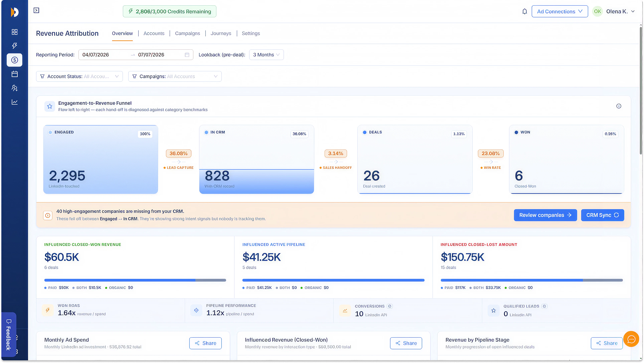Select the dollar revenue attribution sidebar icon
The width and height of the screenshot is (644, 363).
click(x=14, y=60)
